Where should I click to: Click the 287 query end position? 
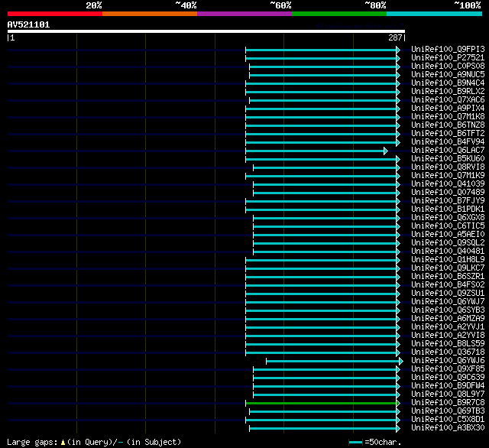[x=395, y=37]
